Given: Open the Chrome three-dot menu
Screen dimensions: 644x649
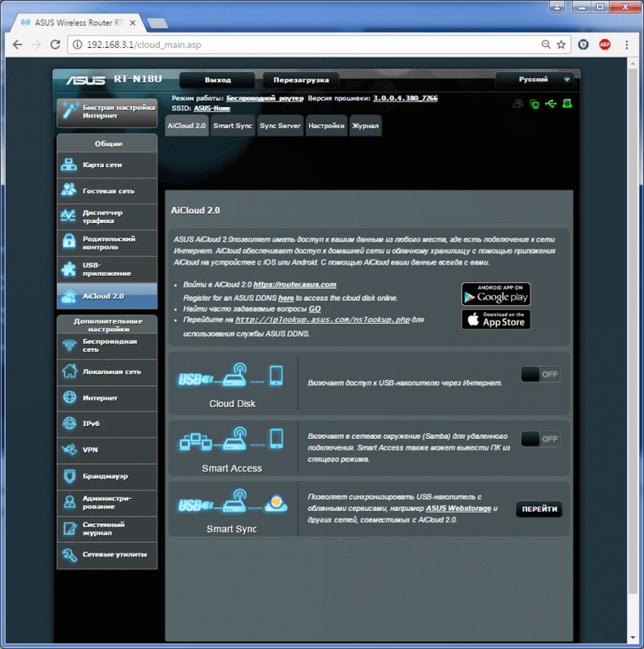Looking at the screenshot, I should click(x=627, y=45).
